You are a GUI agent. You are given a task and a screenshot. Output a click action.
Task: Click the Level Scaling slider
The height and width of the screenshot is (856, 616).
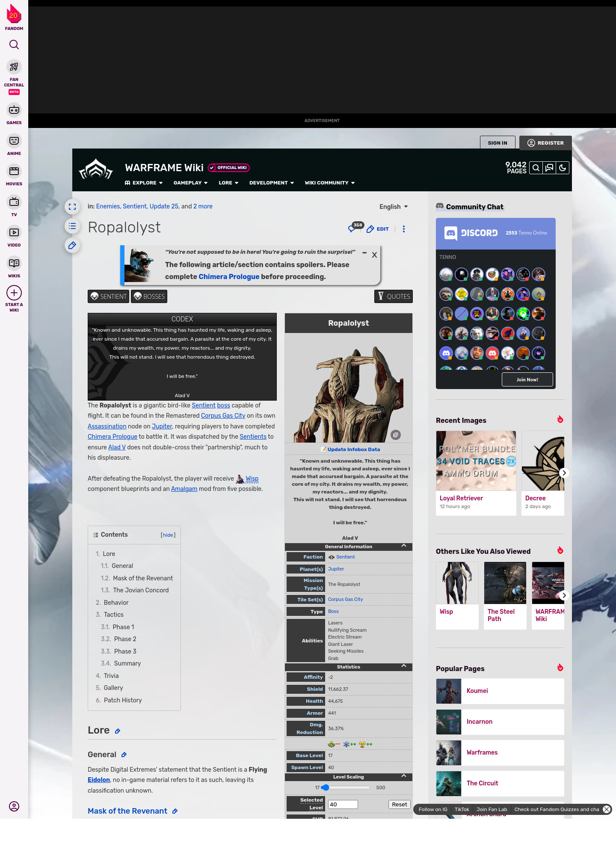click(346, 788)
